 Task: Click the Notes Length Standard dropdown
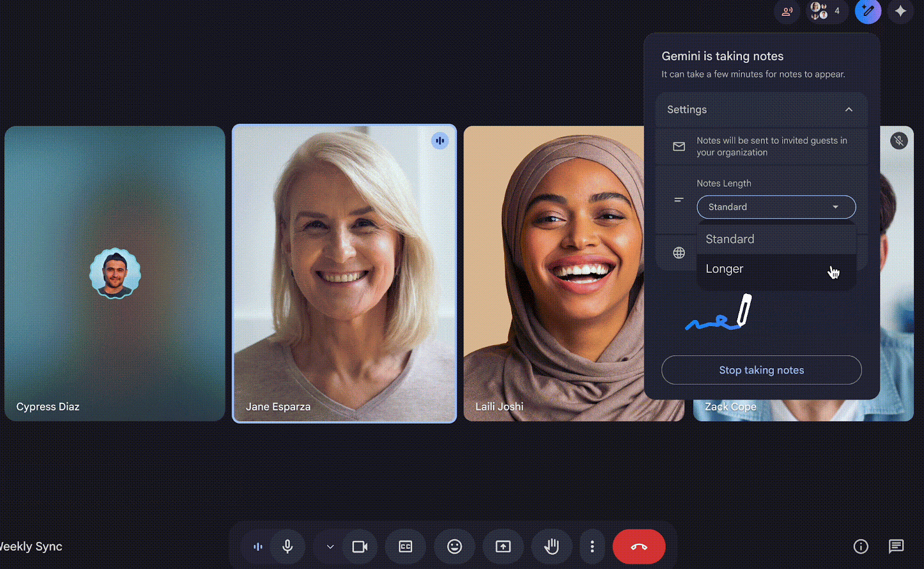coord(776,207)
